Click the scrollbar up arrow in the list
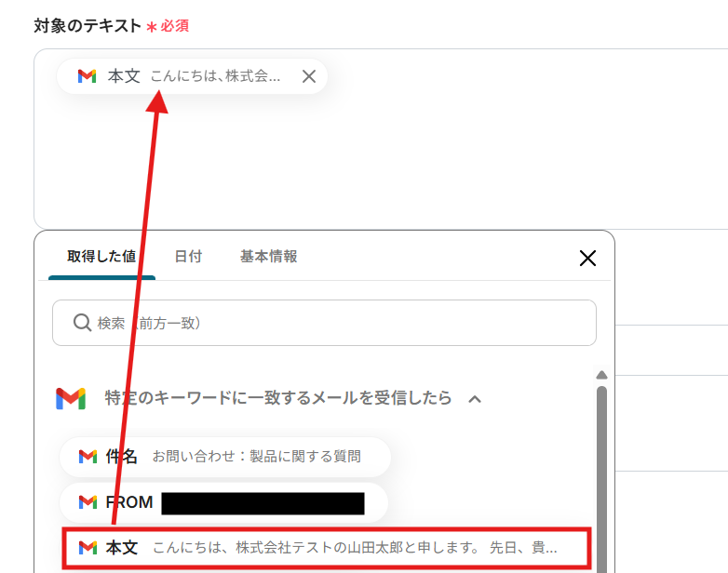The width and height of the screenshot is (728, 573). 601,375
